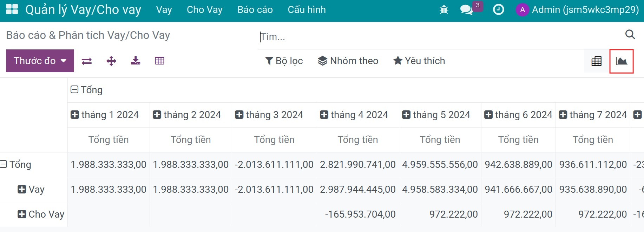The image size is (644, 232).
Task: Expand the Vay row
Action: coord(31,189)
